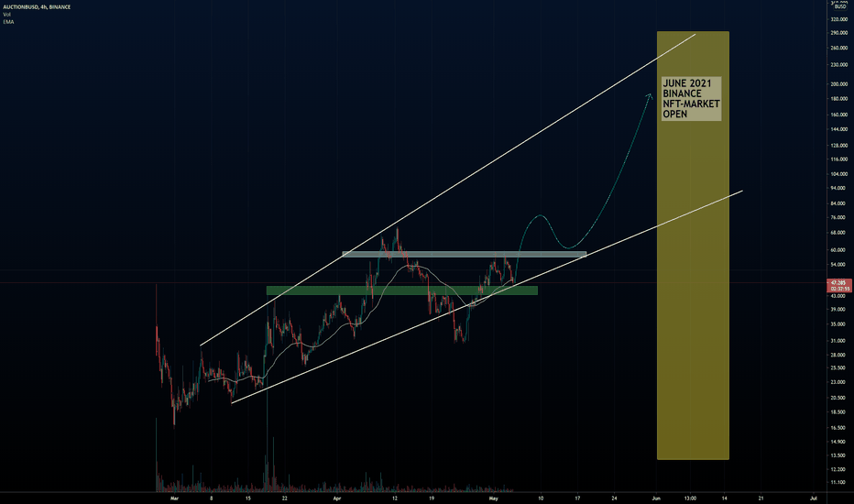Click the 84.000 price axis label

tap(839, 203)
